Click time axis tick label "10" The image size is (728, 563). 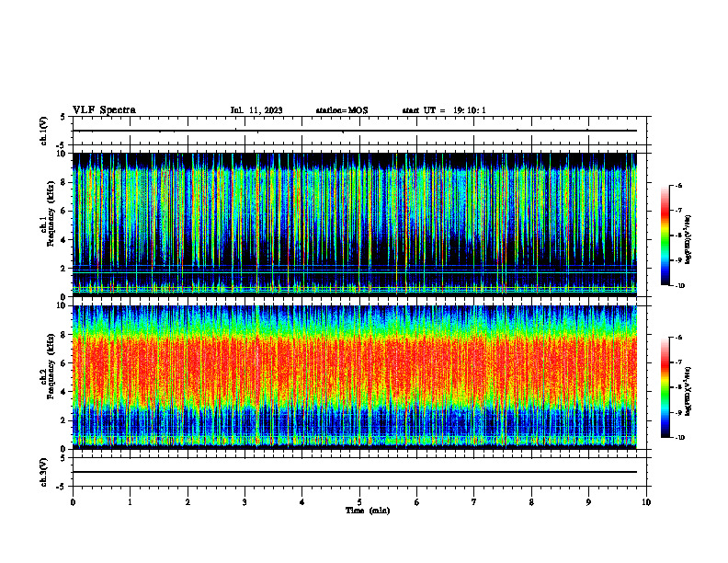(x=646, y=502)
